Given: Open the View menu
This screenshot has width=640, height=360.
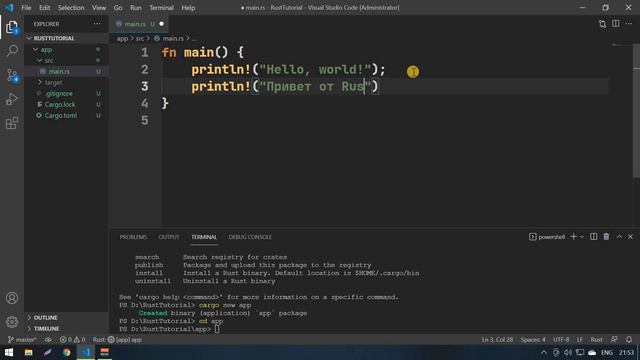Looking at the screenshot, I should (99, 8).
